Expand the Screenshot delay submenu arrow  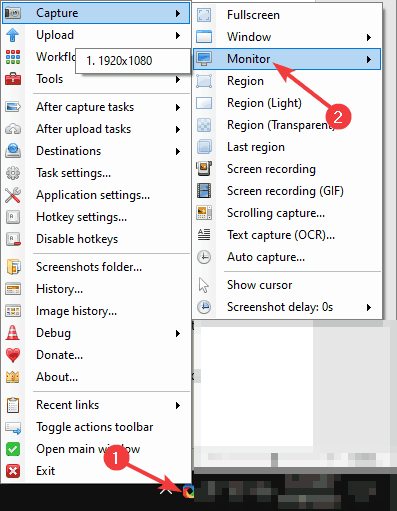369,307
